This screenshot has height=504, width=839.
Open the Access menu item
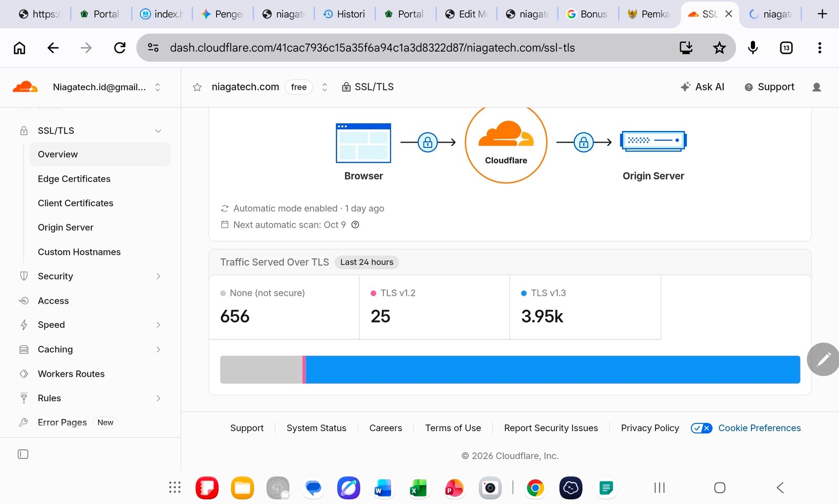pos(53,301)
